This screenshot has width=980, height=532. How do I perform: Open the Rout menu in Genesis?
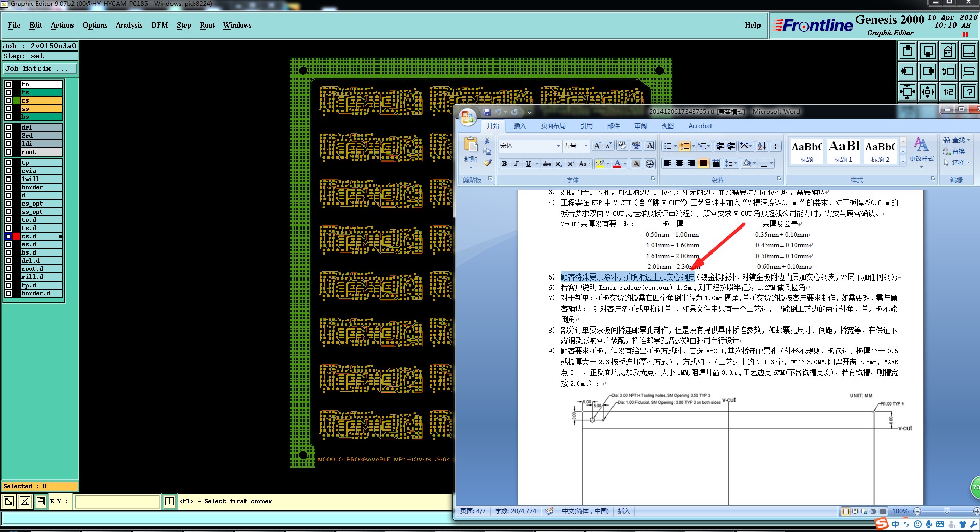(x=207, y=25)
